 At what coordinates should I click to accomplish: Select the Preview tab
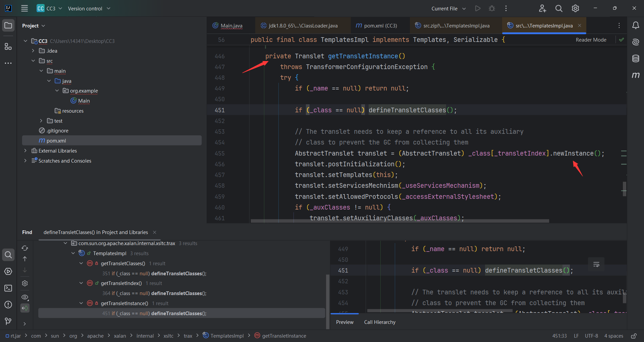[x=345, y=322]
